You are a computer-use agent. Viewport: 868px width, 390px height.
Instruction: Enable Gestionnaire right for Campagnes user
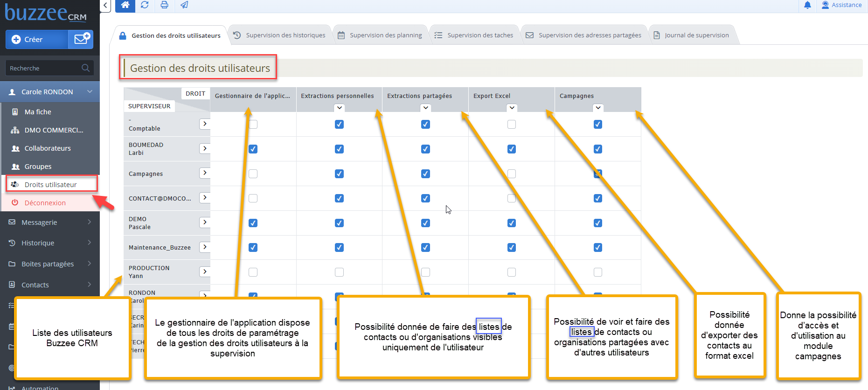pyautogui.click(x=253, y=174)
